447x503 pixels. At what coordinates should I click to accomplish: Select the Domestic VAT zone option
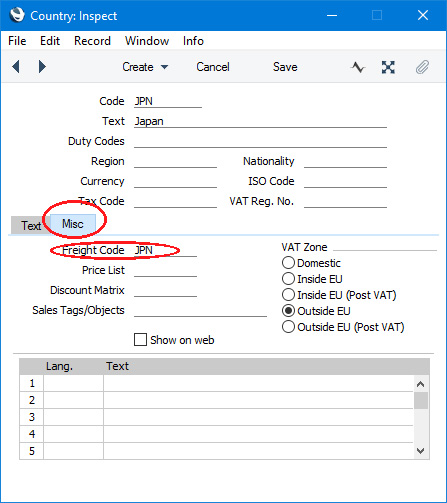point(288,263)
